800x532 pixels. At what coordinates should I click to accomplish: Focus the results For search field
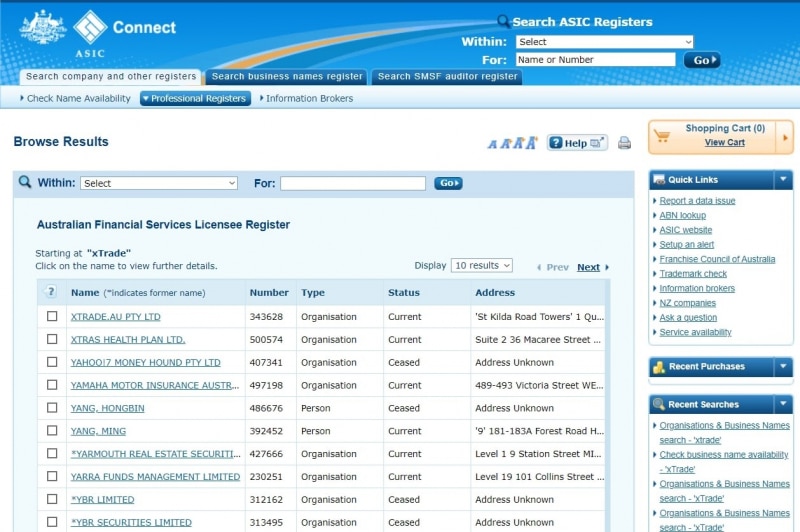pos(353,183)
